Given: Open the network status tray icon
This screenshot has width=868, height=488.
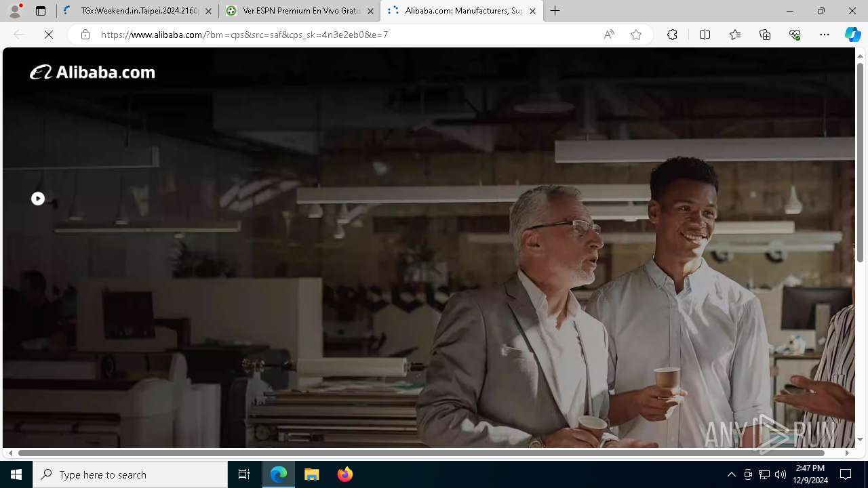Looking at the screenshot, I should [x=764, y=474].
